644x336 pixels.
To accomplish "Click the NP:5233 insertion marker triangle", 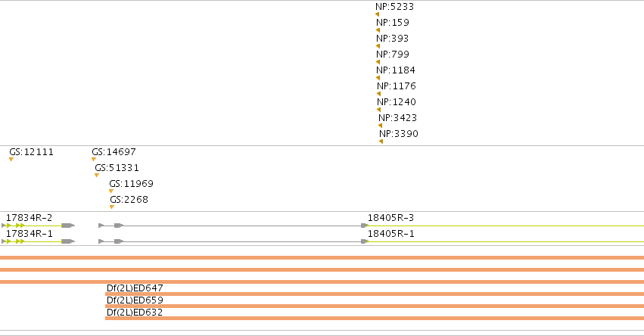I will pyautogui.click(x=378, y=15).
